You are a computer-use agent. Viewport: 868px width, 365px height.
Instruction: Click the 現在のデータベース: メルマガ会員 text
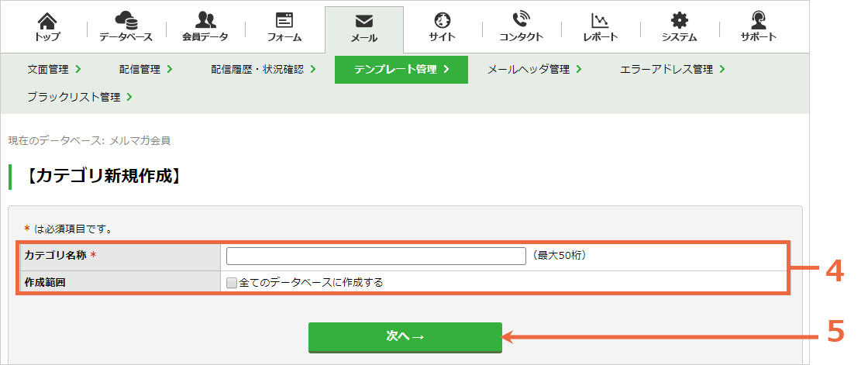(x=89, y=141)
